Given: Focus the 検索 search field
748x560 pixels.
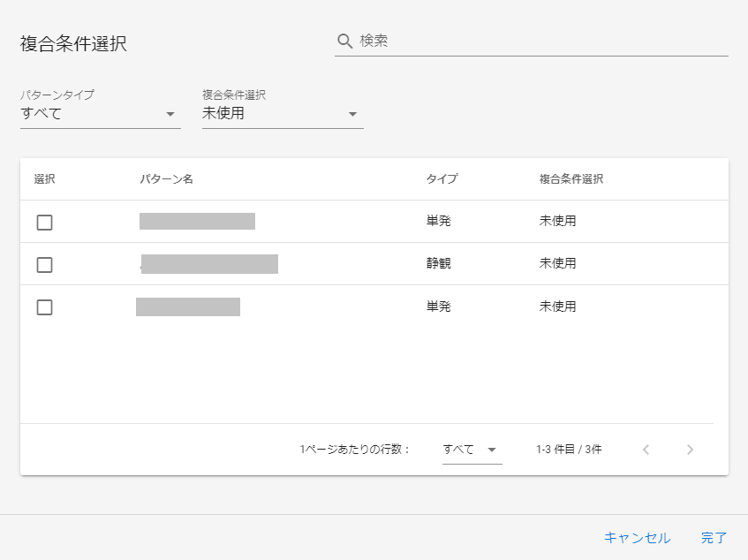Looking at the screenshot, I should (540, 42).
